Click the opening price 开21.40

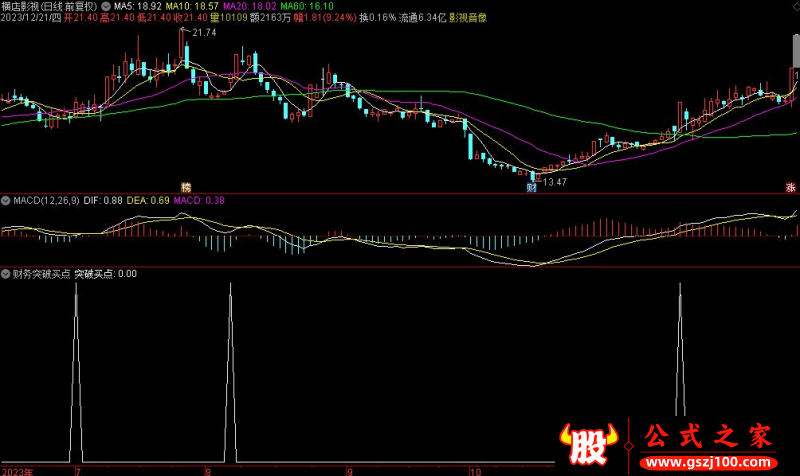(80, 17)
